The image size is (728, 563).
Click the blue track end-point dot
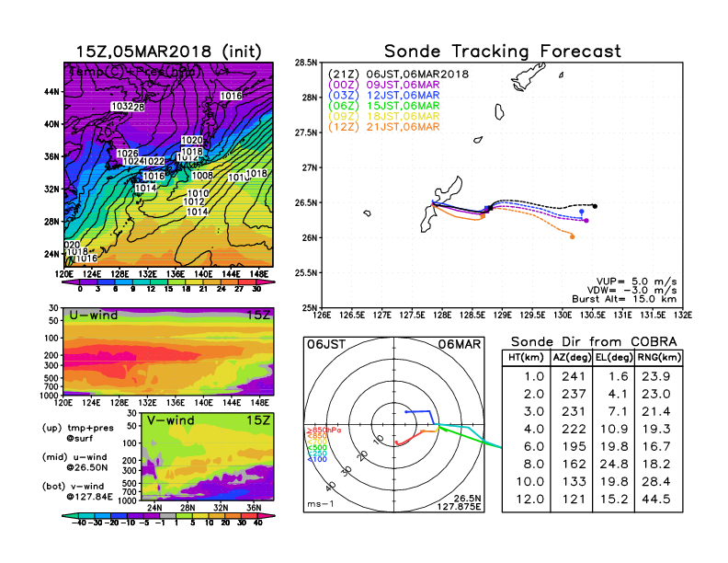[x=582, y=212]
